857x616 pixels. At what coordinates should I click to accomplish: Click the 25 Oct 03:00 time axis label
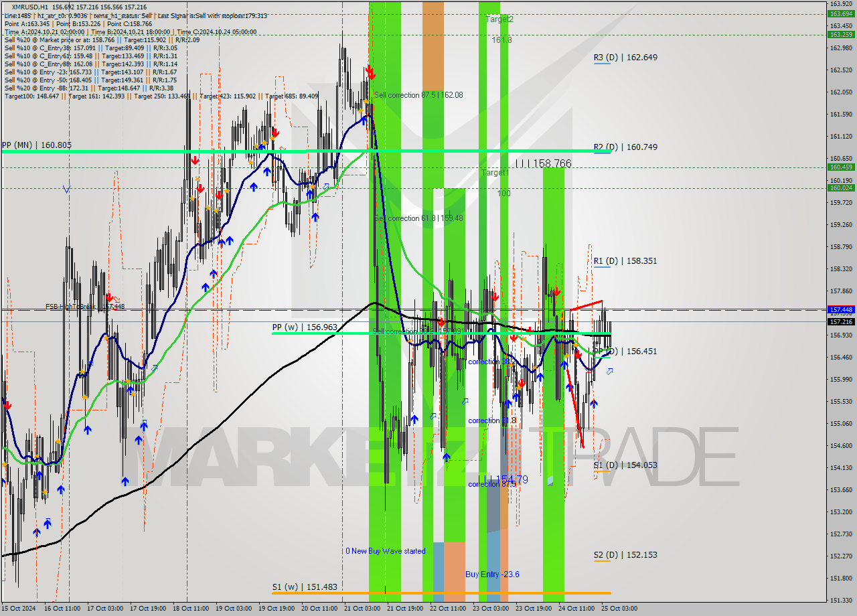[619, 609]
